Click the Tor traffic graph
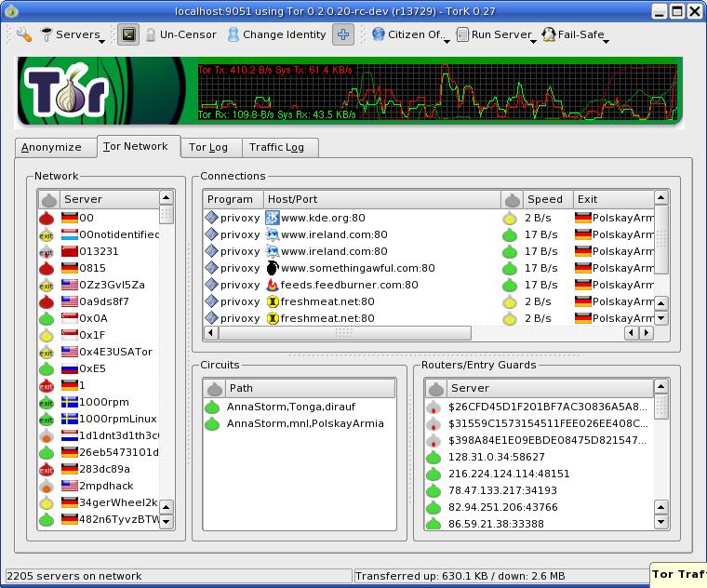This screenshot has width=707, height=588. pos(438,92)
